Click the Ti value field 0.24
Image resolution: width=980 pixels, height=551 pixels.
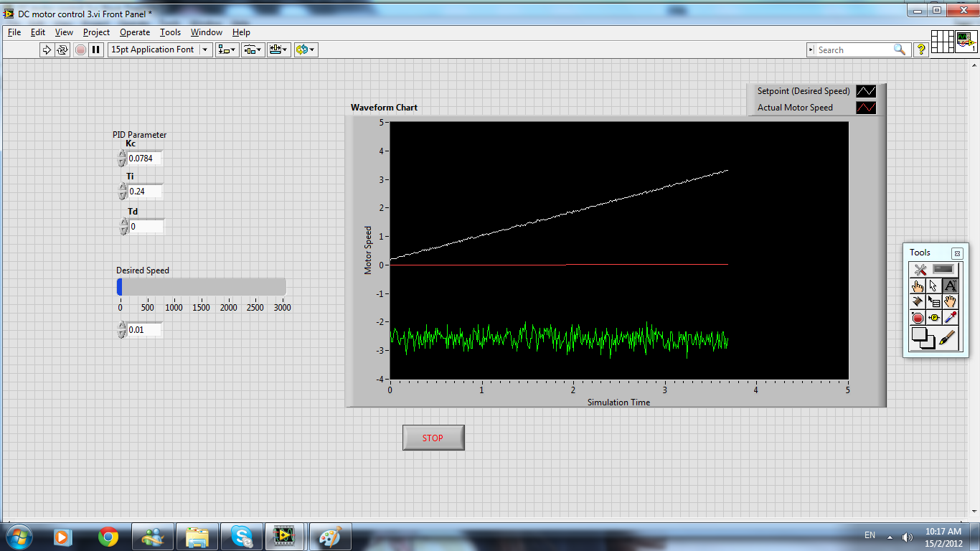145,192
